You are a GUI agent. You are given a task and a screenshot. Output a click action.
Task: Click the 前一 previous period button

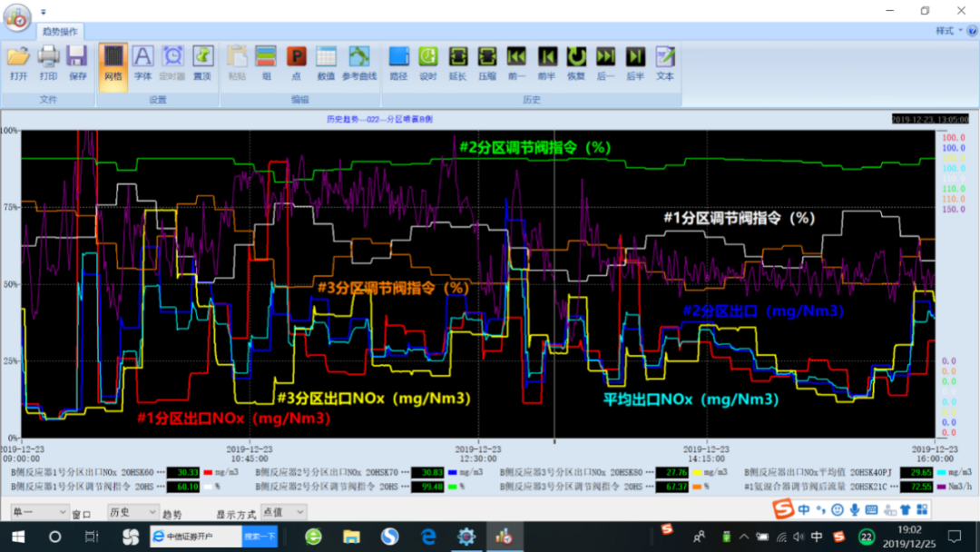tap(516, 62)
